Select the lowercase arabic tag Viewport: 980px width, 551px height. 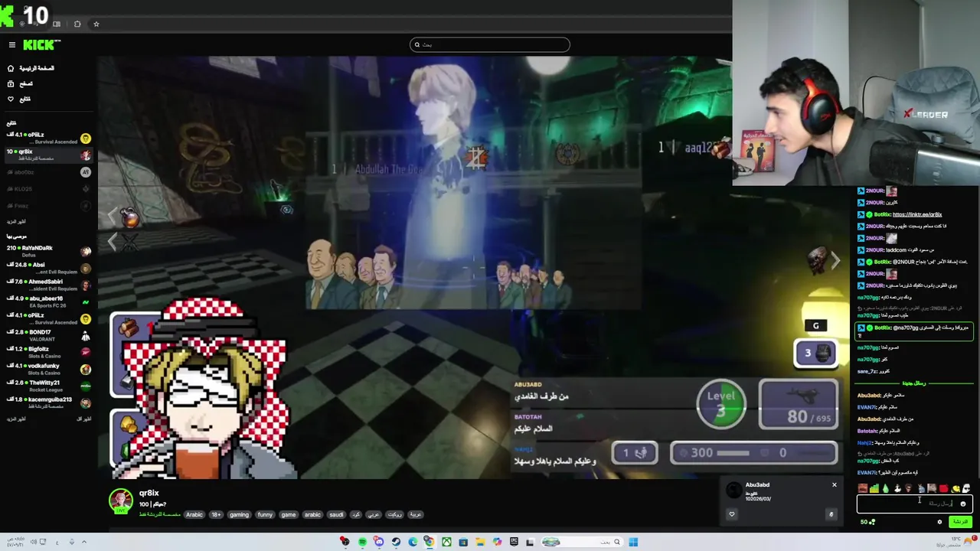point(312,514)
